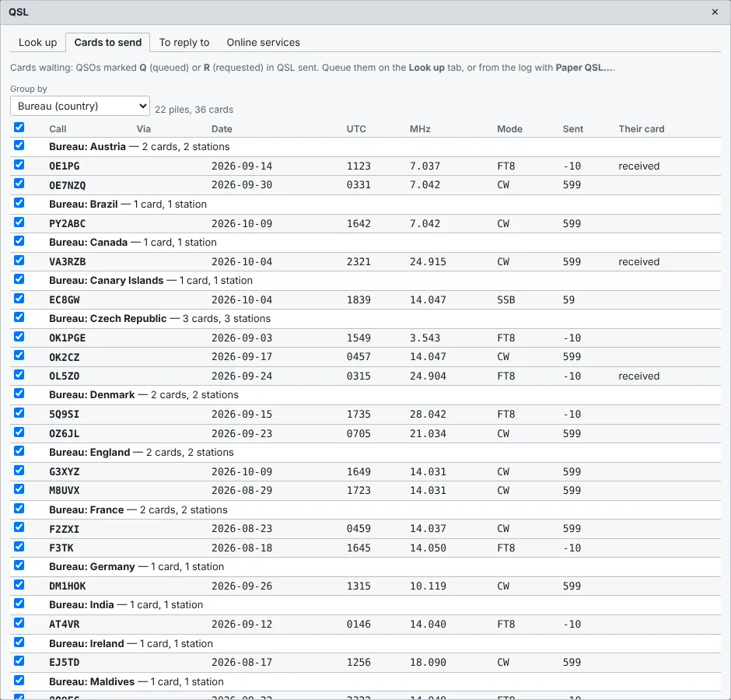731x700 pixels.
Task: Select the F2ZXI callsign
Action: (65, 529)
